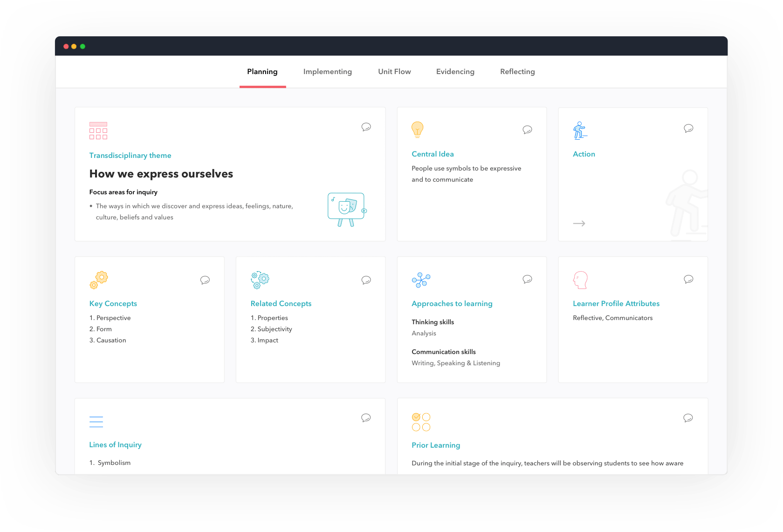This screenshot has height=532, width=783.
Task: Open comments for Related Concepts card
Action: (x=366, y=280)
